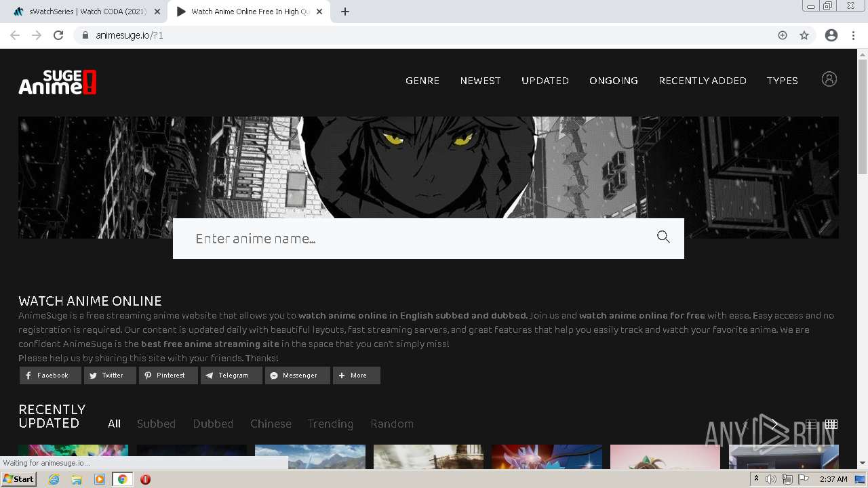Screen dimensions: 868x488
Task: Select the Subbed filter tab
Action: click(156, 424)
